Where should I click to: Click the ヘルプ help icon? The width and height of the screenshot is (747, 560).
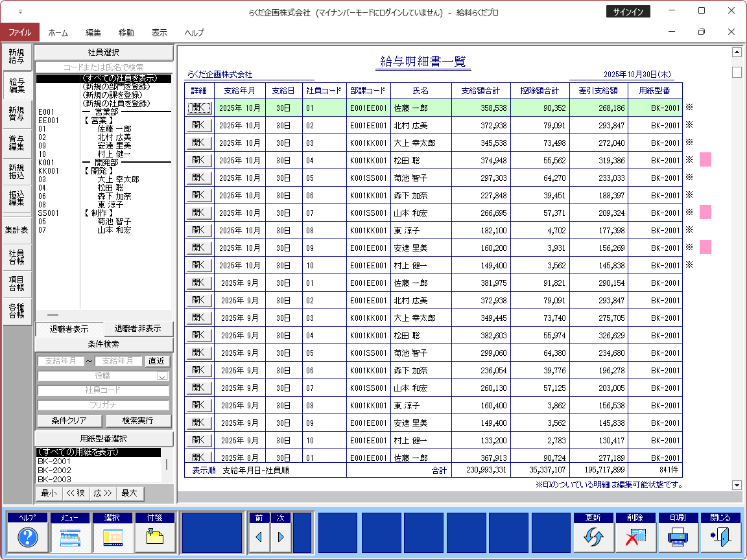28,537
